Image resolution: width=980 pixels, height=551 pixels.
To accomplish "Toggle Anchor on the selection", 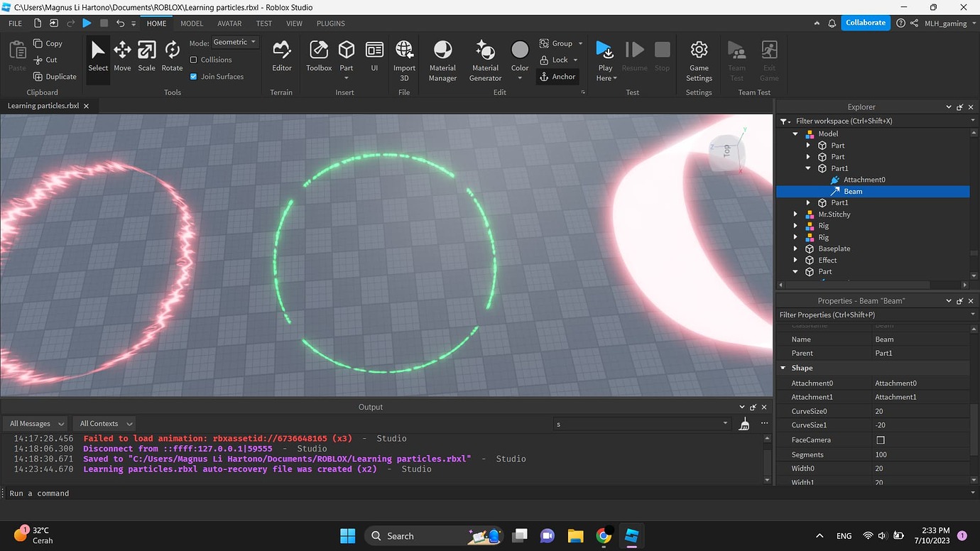I will pyautogui.click(x=558, y=76).
